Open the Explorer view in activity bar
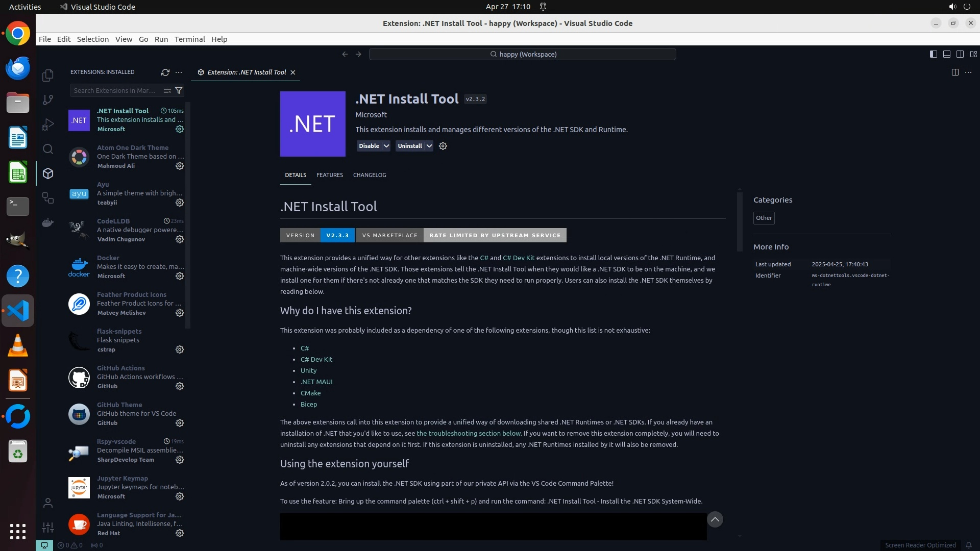Image resolution: width=980 pixels, height=551 pixels. (x=48, y=76)
